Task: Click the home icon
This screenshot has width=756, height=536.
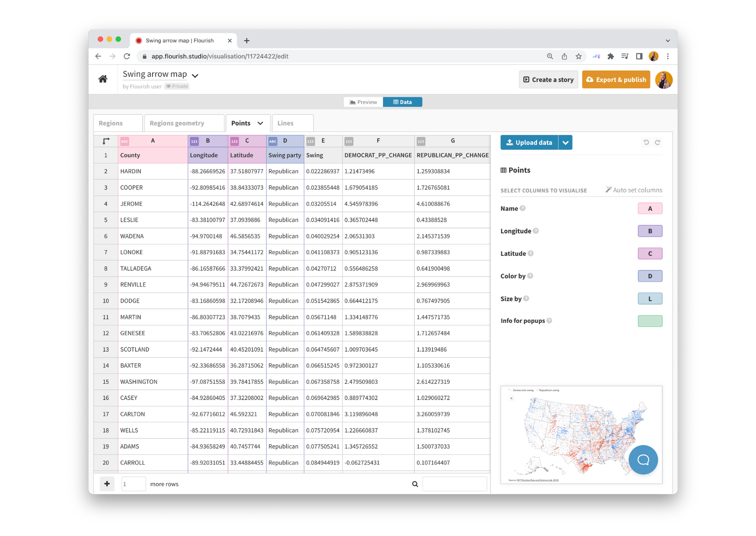Action: pyautogui.click(x=103, y=79)
